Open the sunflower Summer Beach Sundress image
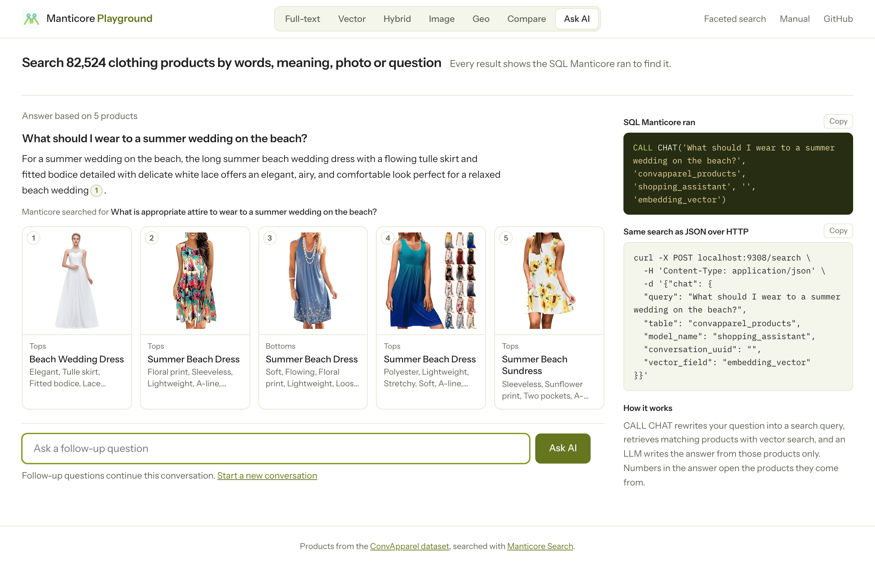The width and height of the screenshot is (875, 588). click(549, 281)
